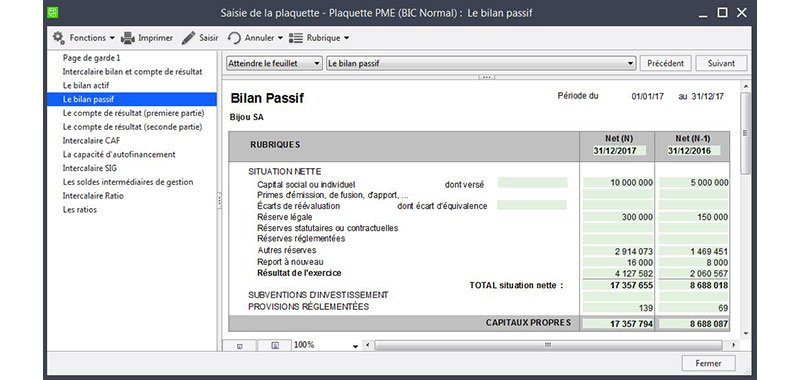Click the Annuler undo arrow icon
800x380 pixels.
click(234, 38)
